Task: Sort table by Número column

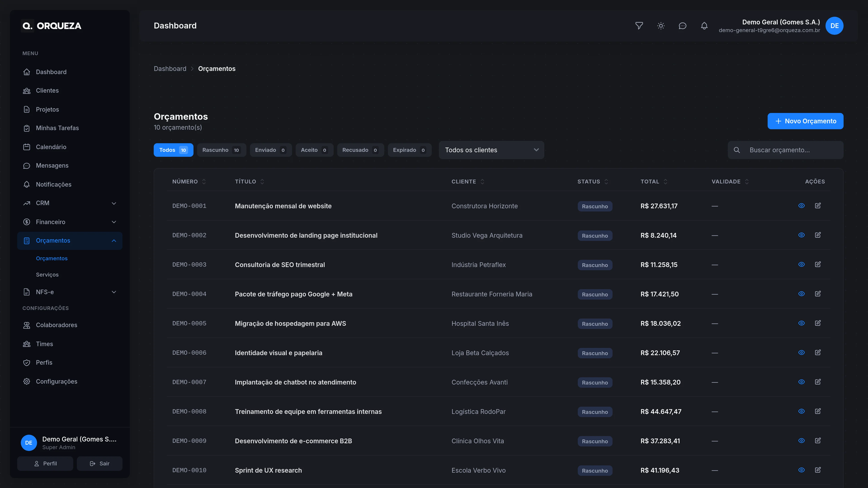Action: [x=189, y=181]
